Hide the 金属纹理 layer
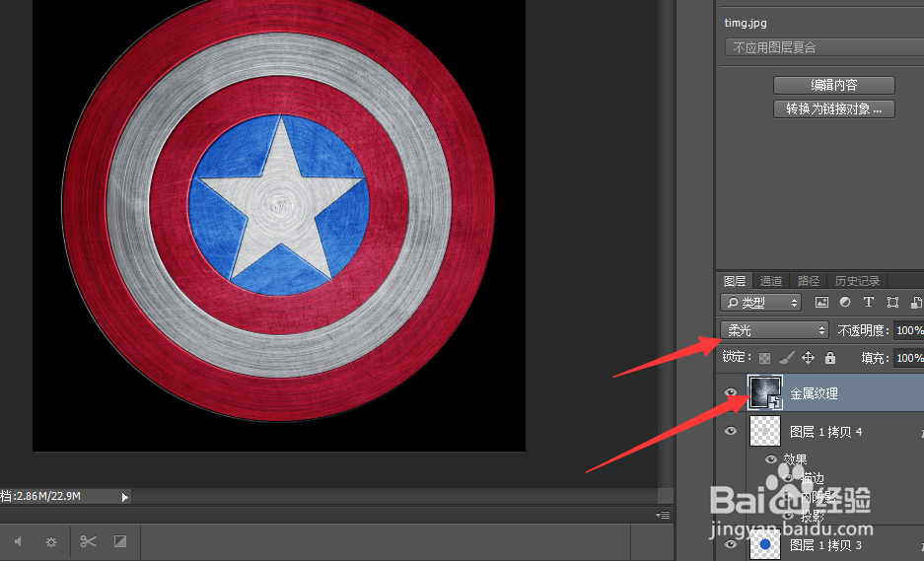Image resolution: width=924 pixels, height=561 pixels. point(731,392)
